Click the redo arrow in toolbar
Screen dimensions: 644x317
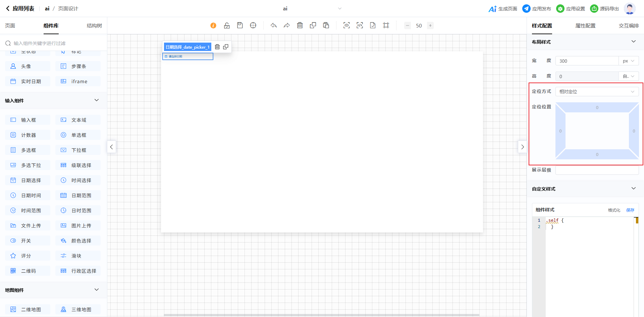click(287, 25)
